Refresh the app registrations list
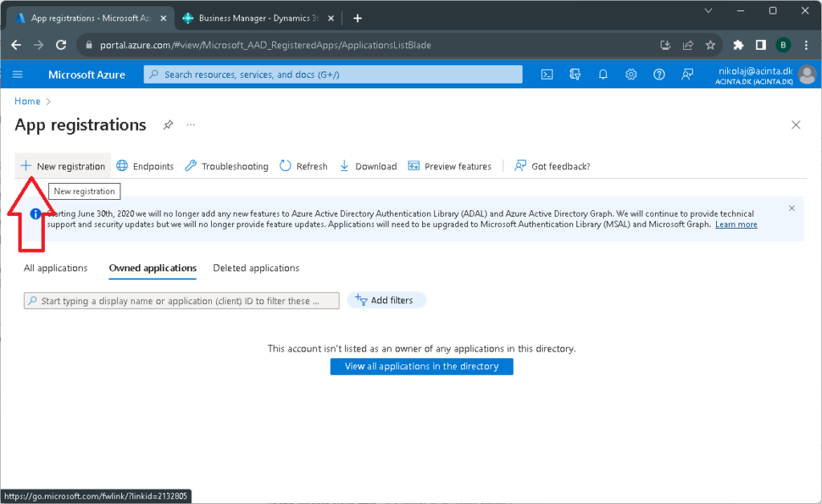 pos(303,166)
